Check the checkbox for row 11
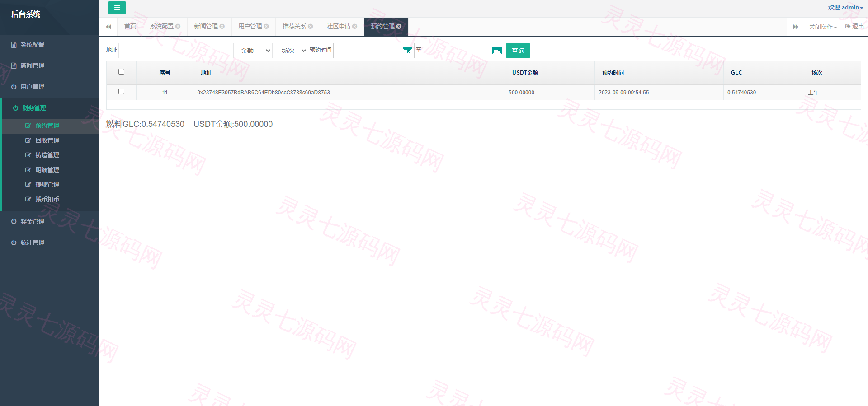 click(121, 92)
